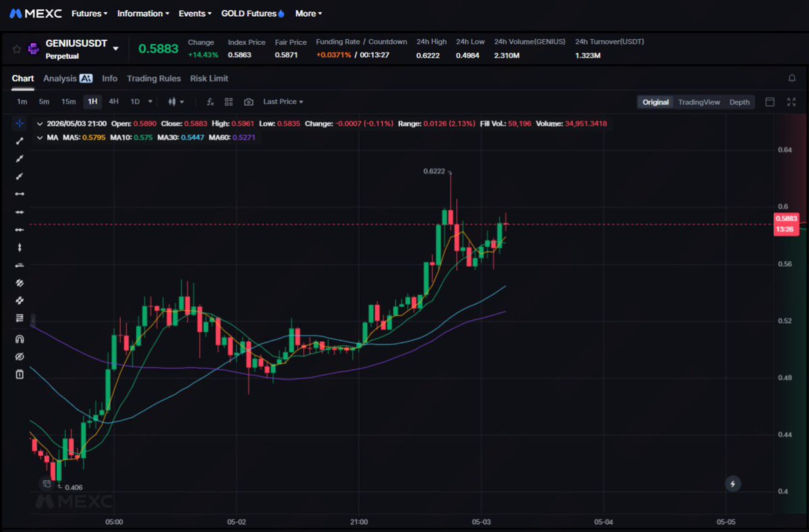Select the 1m interval
Viewport: 809px width, 532px height.
pos(22,102)
